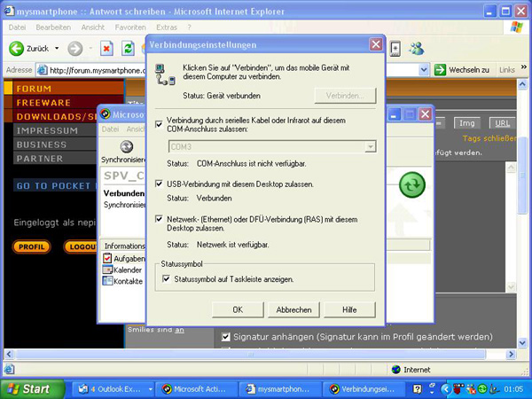Click the Start button
Image resolution: width=532 pixels, height=399 pixels.
(33, 389)
